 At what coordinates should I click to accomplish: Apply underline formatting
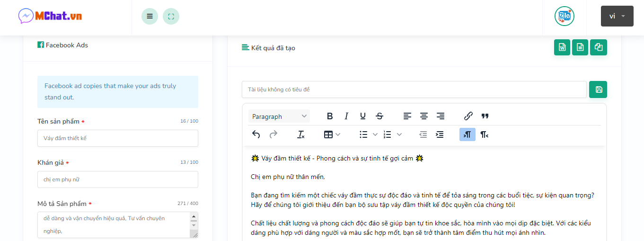[x=363, y=116]
